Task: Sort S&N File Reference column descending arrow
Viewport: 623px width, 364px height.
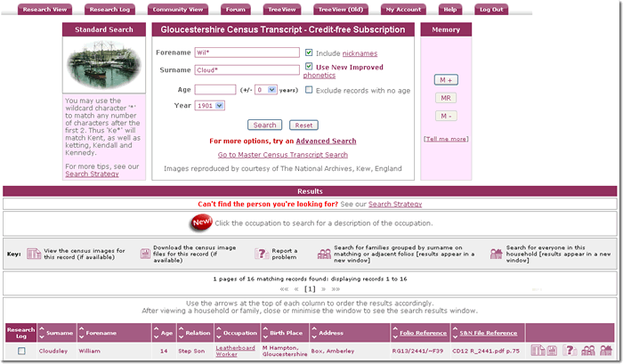Action: pyautogui.click(x=455, y=337)
